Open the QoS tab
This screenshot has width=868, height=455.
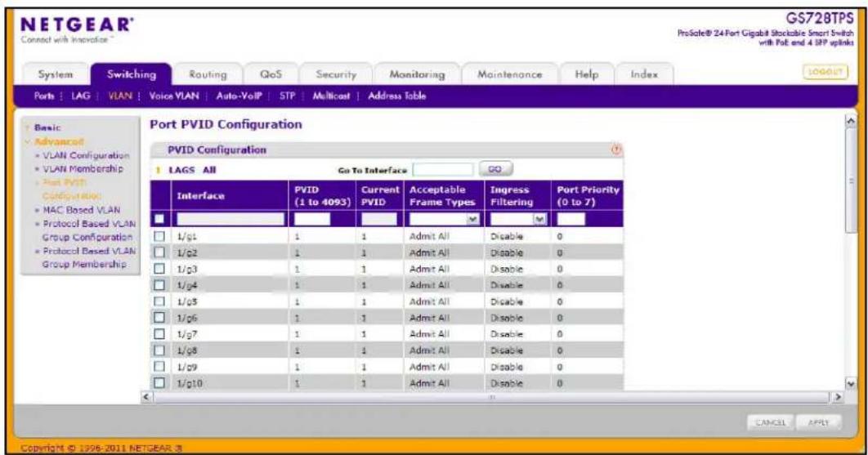271,74
